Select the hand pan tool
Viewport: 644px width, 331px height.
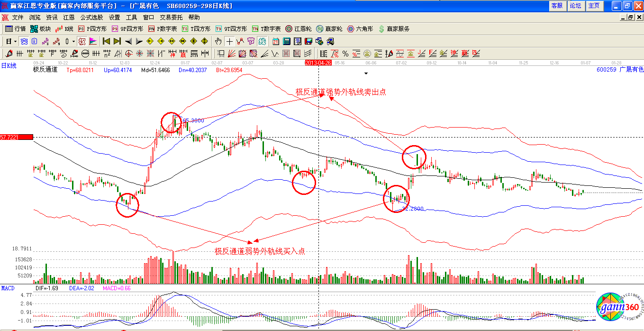[x=218, y=41]
